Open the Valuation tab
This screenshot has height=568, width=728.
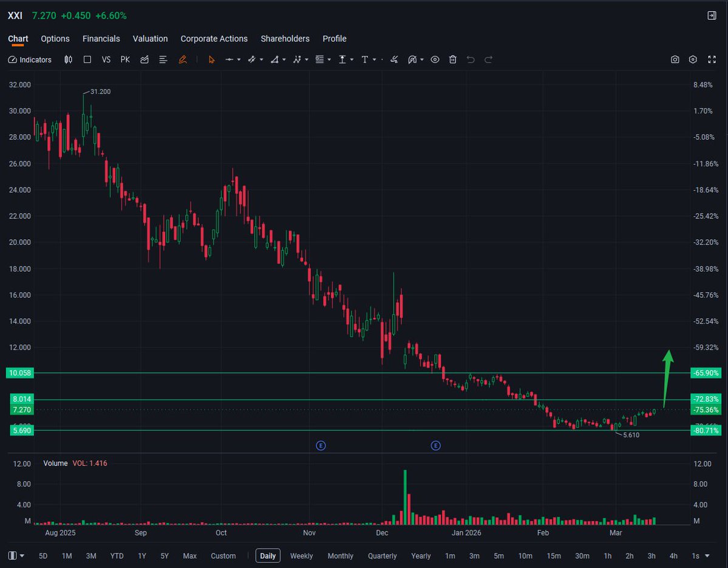[x=150, y=38]
